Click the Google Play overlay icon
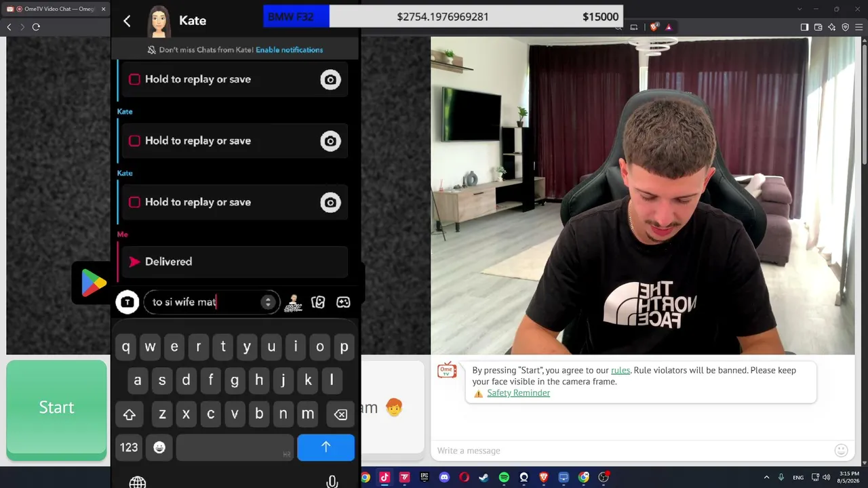 pyautogui.click(x=93, y=283)
